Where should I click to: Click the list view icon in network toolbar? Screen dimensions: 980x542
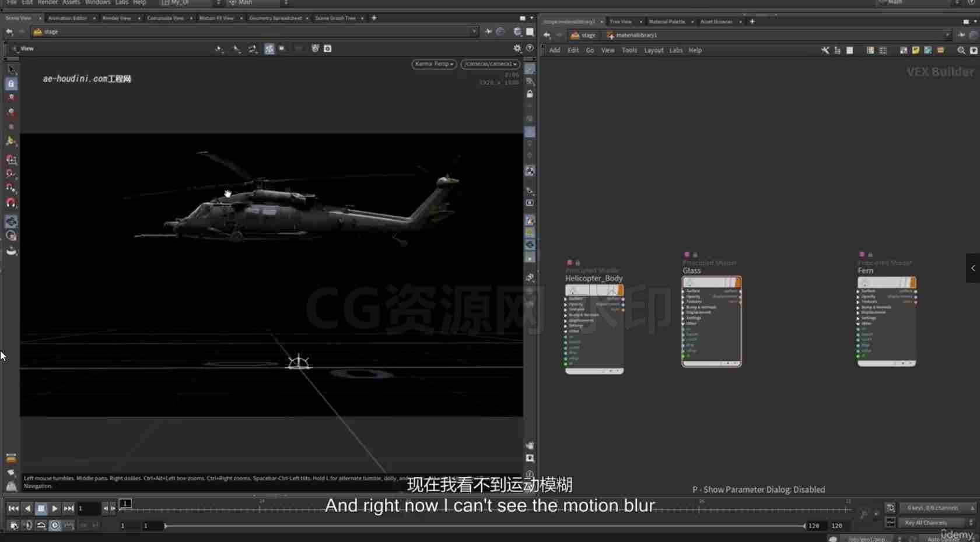(870, 50)
